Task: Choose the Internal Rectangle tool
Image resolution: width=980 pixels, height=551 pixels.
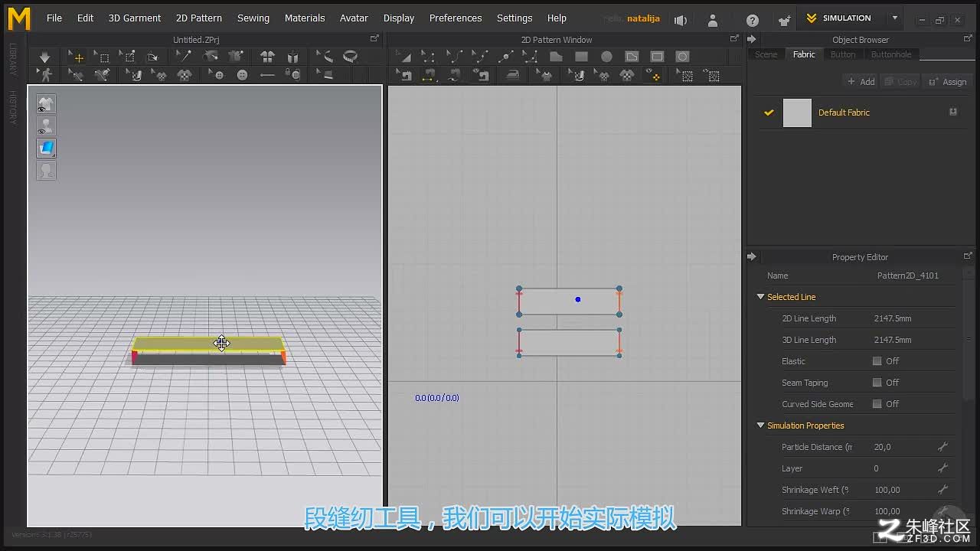Action: pos(657,57)
